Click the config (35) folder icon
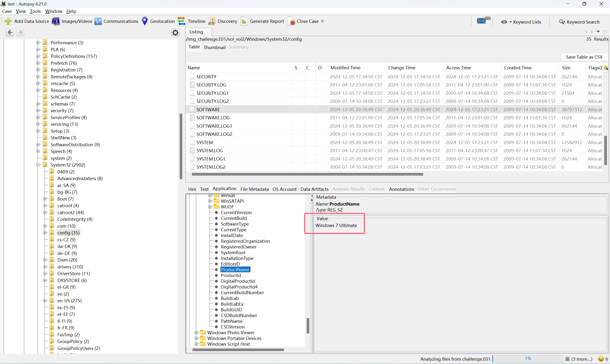610x364 pixels. [x=52, y=233]
